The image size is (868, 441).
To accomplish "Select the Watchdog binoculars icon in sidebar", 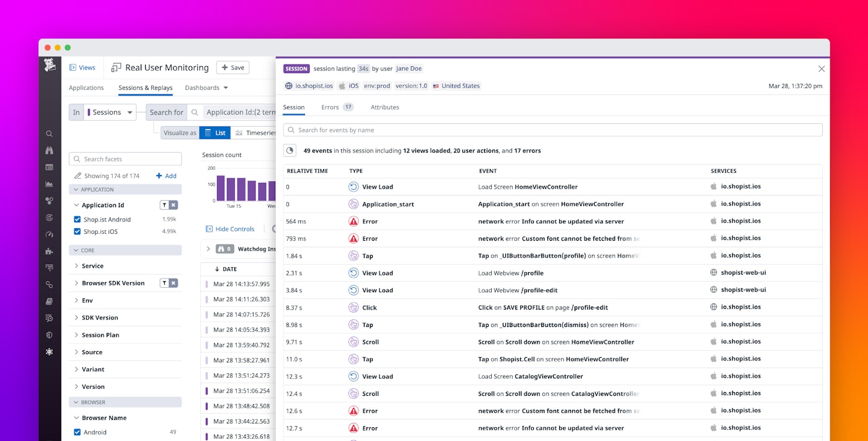I will point(50,150).
